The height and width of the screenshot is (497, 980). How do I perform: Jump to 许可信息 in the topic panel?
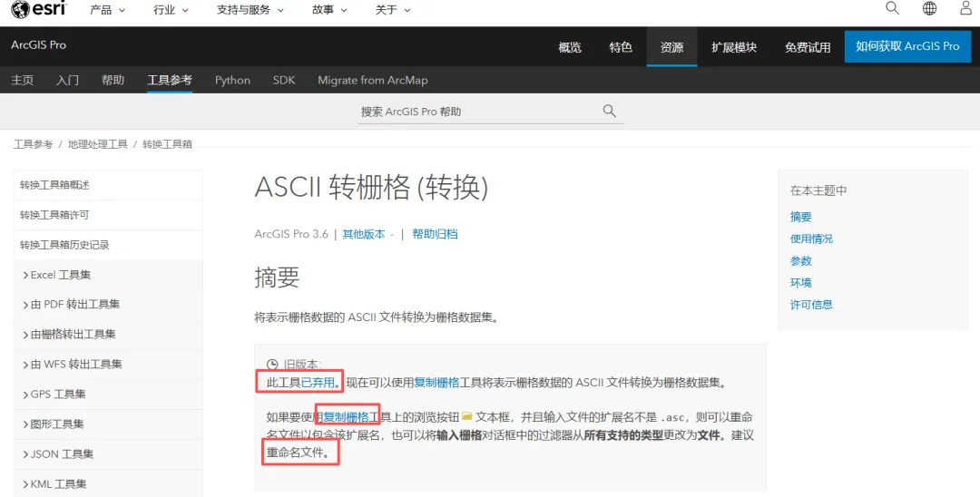point(811,305)
